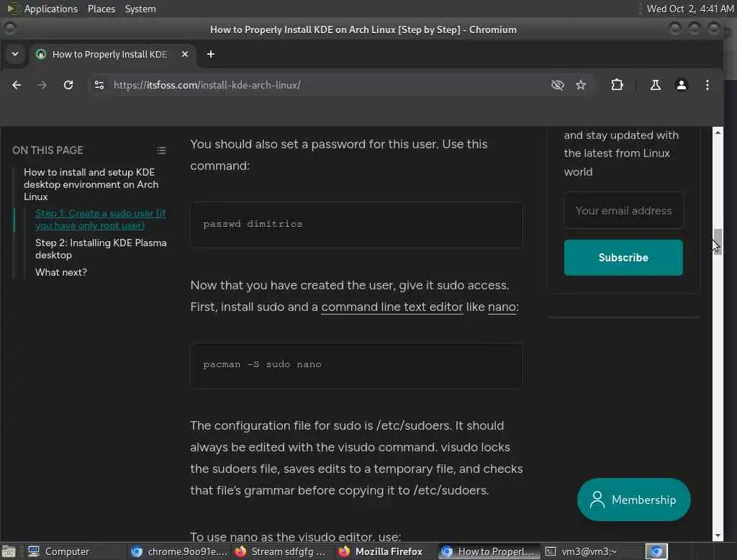Open the tab search dropdown chevron
Screen dimensions: 737x560
[x=15, y=54]
